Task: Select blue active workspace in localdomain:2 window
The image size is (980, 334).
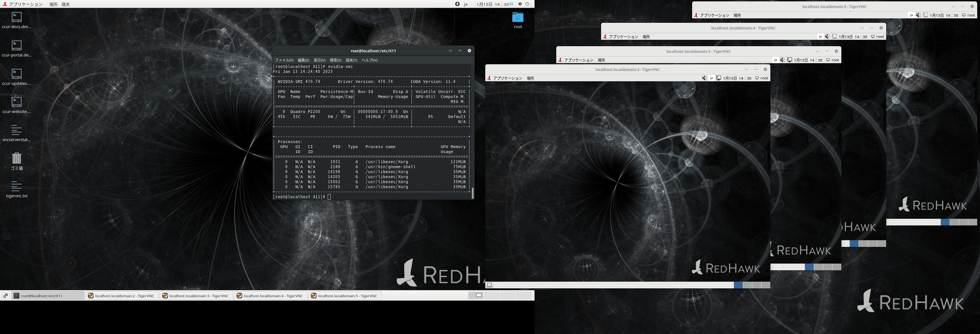Action: (738, 285)
